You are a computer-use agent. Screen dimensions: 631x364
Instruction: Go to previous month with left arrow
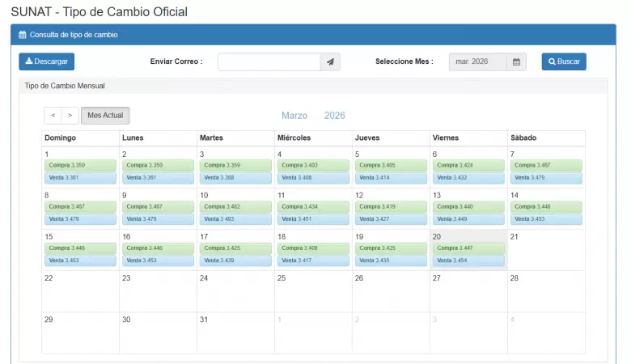53,116
